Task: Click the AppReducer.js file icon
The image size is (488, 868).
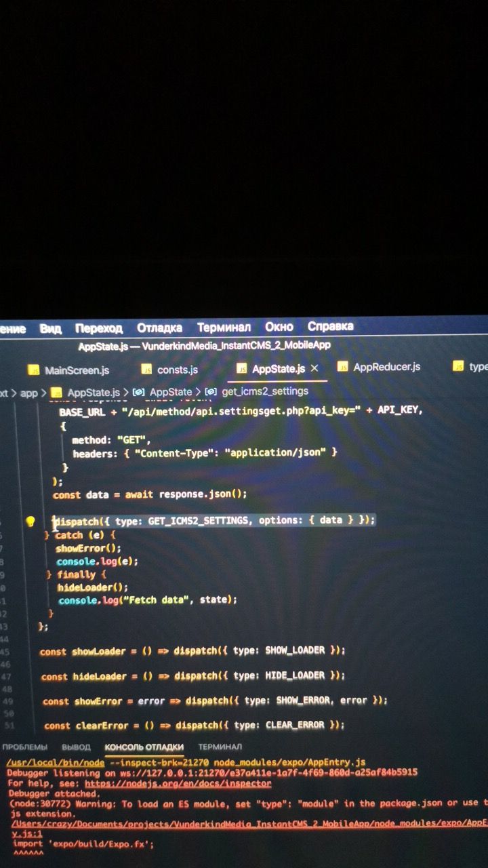Action: coord(343,367)
